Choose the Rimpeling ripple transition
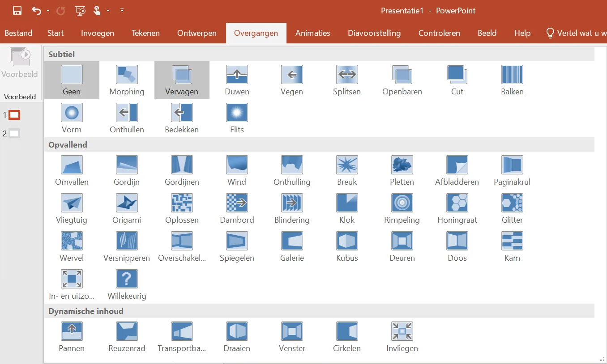The width and height of the screenshot is (607, 364). pyautogui.click(x=402, y=208)
